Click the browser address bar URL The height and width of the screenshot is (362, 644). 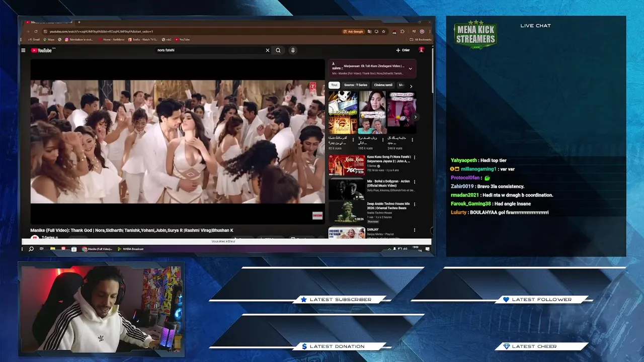[x=101, y=31]
